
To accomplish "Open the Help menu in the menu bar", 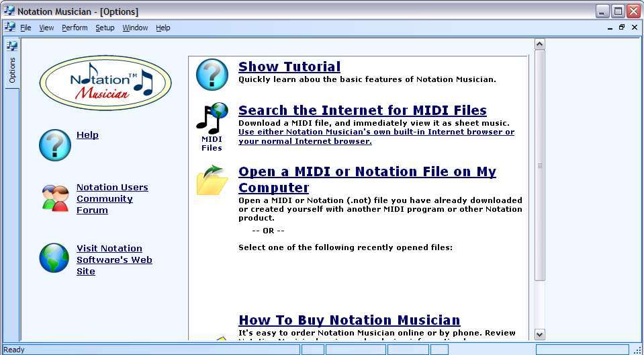I will 163,28.
